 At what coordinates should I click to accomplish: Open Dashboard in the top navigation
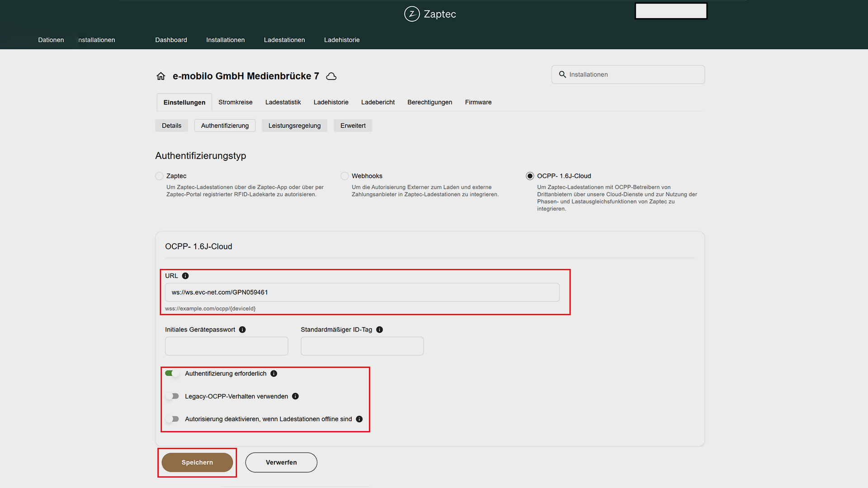[171, 40]
